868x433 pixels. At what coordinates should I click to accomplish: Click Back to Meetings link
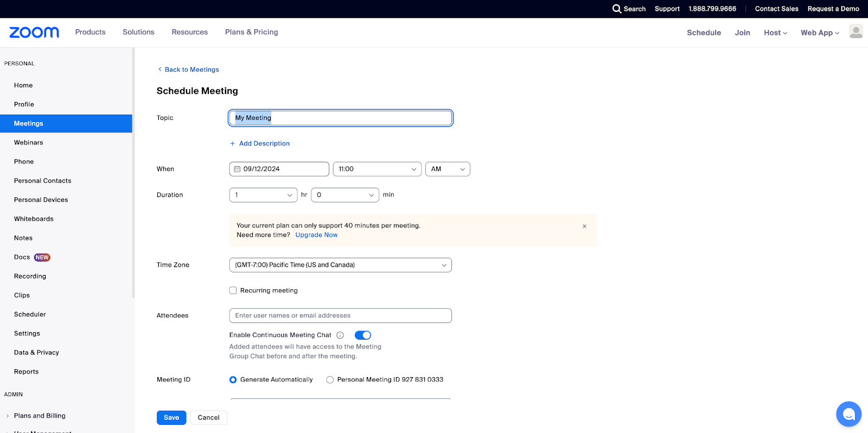pos(192,69)
